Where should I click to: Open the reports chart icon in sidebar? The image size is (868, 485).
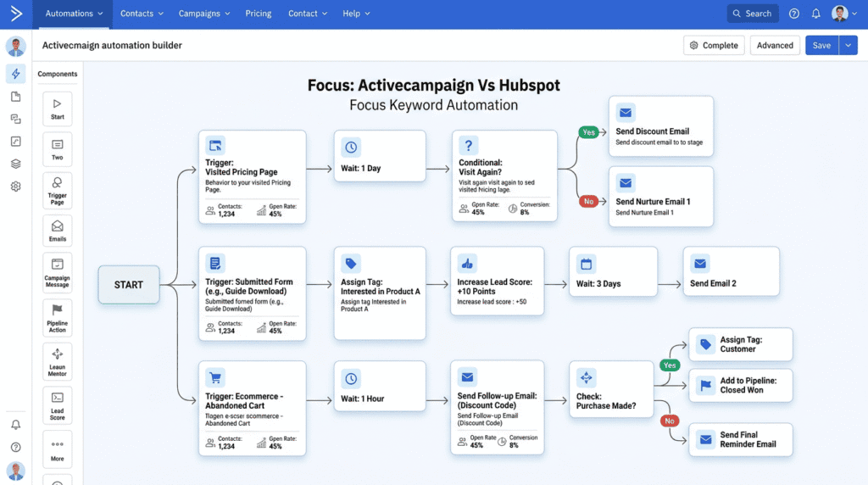15,142
